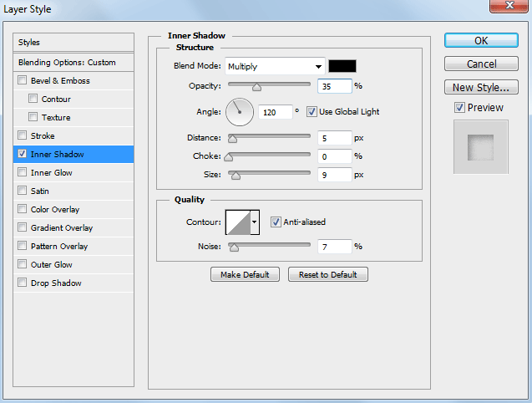This screenshot has width=532, height=403.
Task: Select the Pattern Overlay label
Action: [x=59, y=246]
